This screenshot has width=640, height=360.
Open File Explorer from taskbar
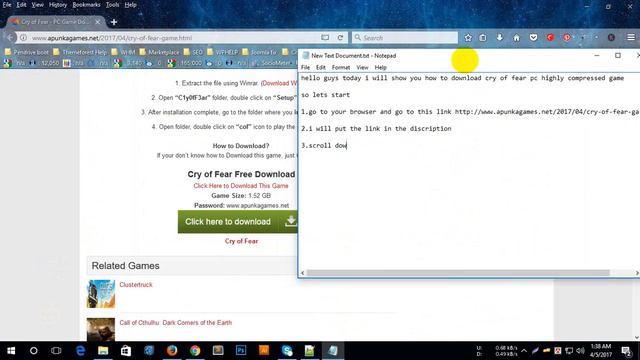103,351
